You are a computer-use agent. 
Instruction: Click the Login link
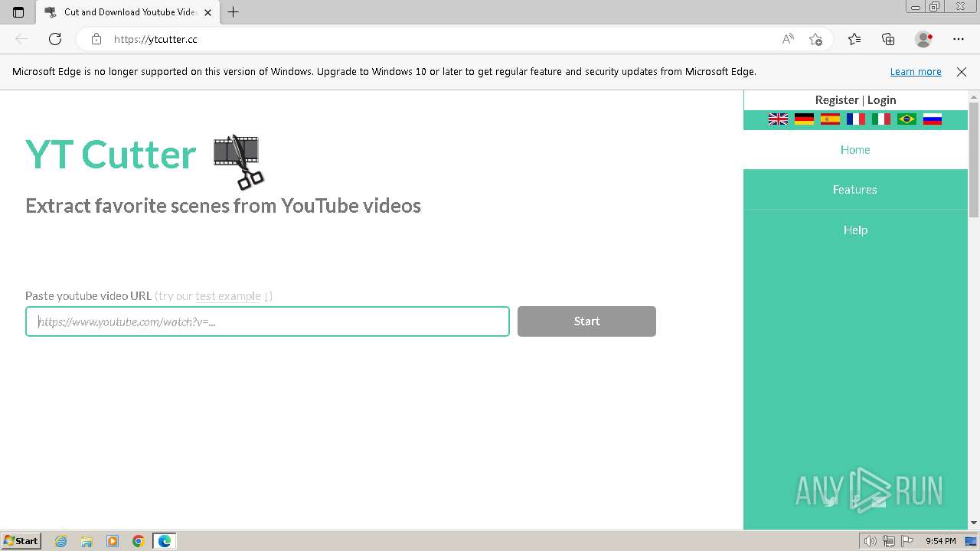click(881, 100)
